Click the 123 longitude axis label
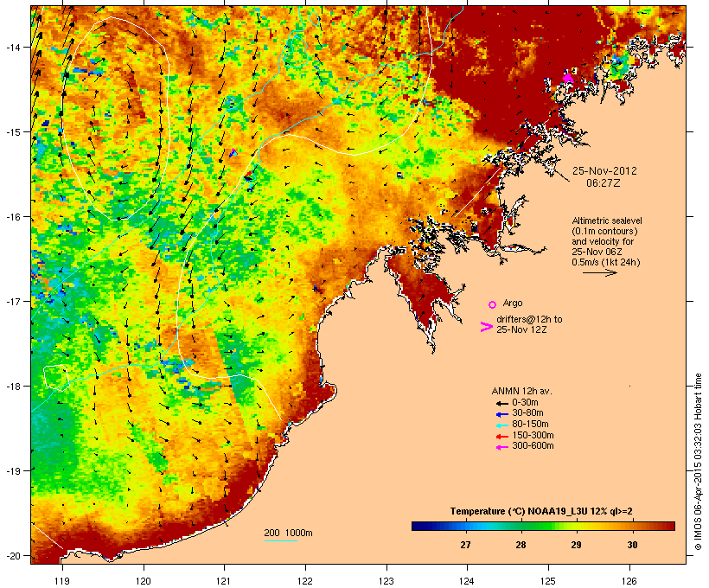 386,581
